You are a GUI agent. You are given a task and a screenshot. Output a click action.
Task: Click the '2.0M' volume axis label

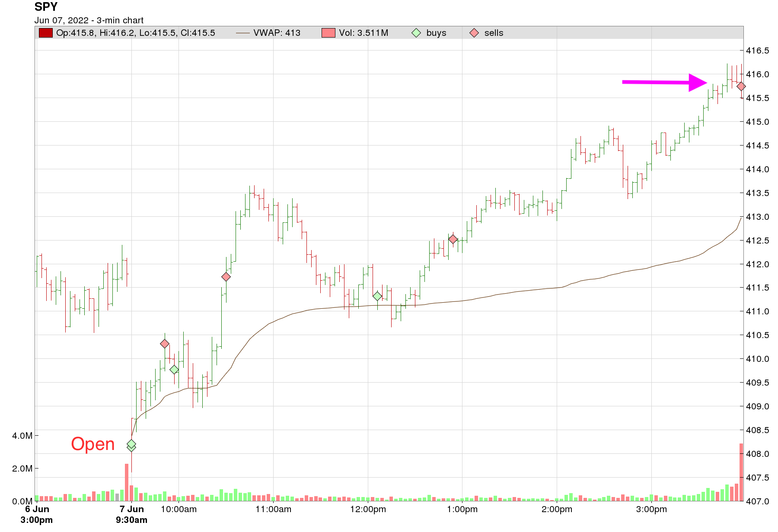[22, 469]
